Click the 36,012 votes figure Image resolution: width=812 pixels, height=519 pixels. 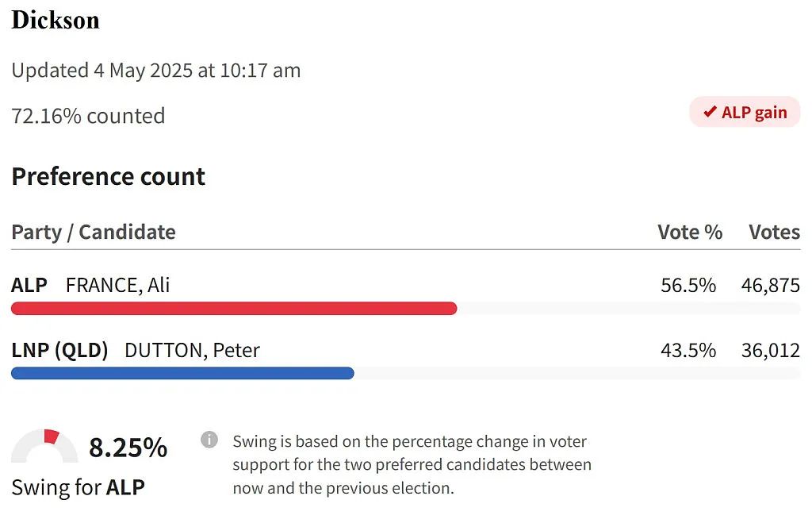(771, 351)
